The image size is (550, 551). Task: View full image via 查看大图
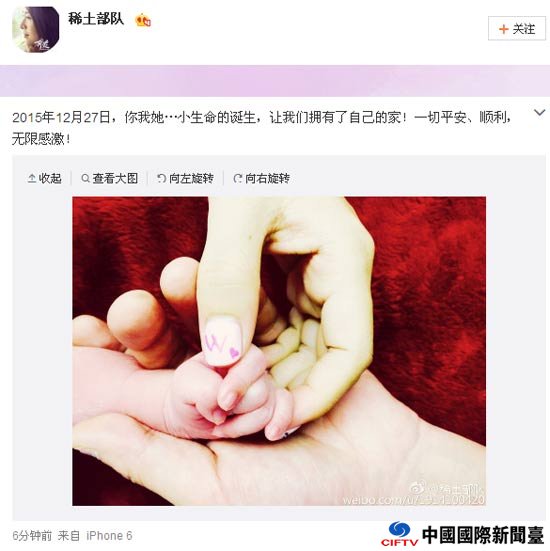tap(109, 178)
